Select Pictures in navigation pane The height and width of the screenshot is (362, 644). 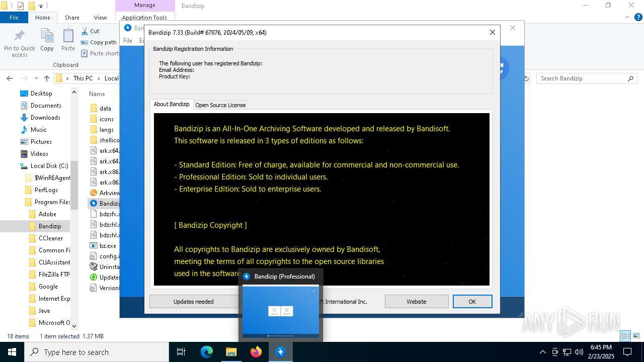[x=41, y=142]
